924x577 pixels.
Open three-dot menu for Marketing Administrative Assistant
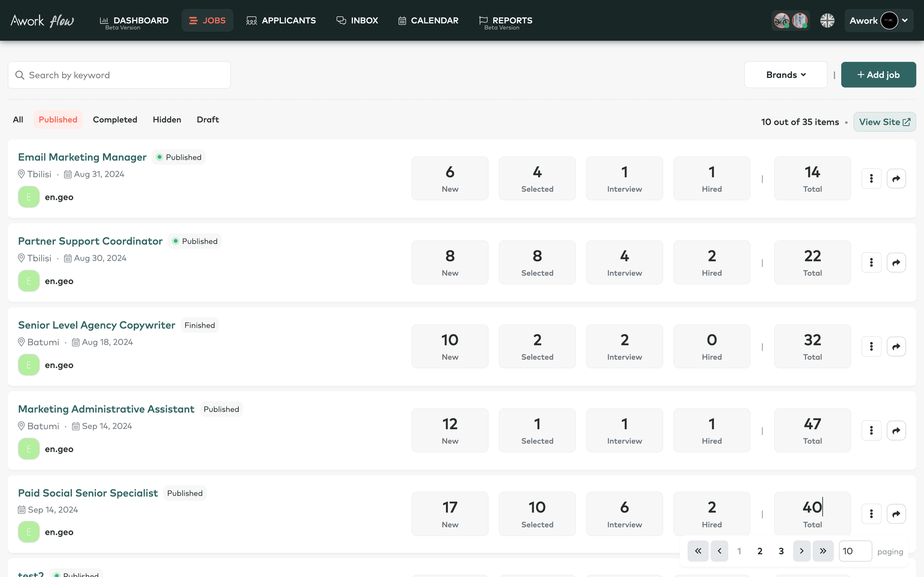[871, 430]
